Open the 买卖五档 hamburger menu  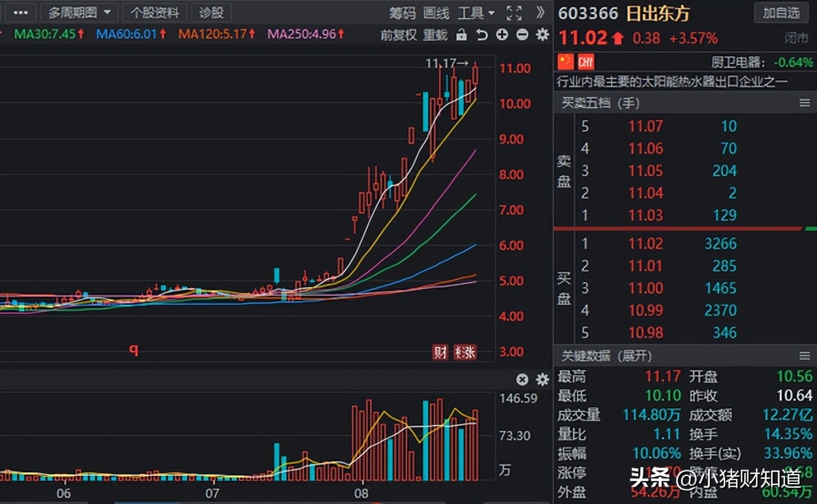805,103
